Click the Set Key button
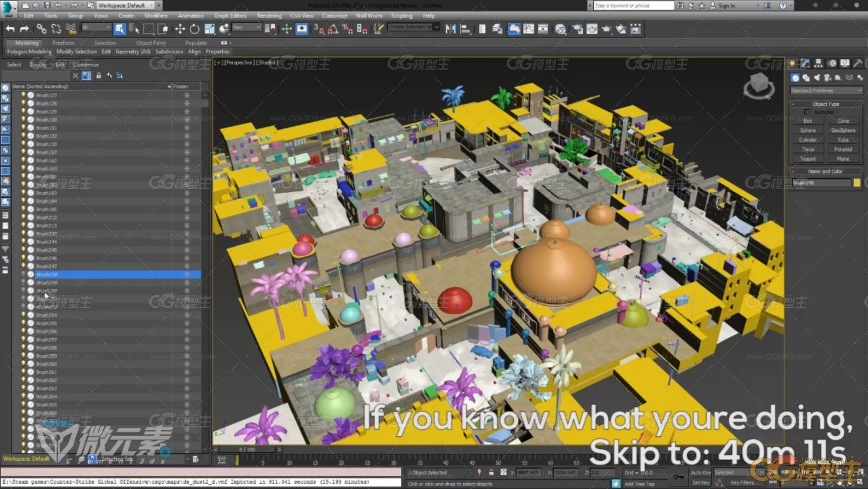Screen dimensions: 868x489 tap(700, 483)
